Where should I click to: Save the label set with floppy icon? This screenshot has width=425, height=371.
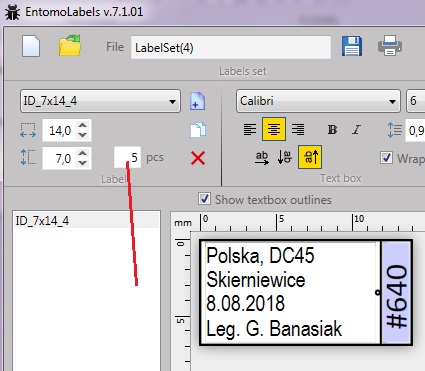point(352,46)
